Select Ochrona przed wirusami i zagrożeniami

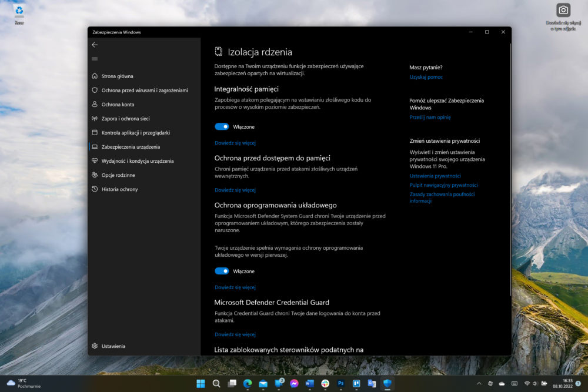tap(145, 91)
